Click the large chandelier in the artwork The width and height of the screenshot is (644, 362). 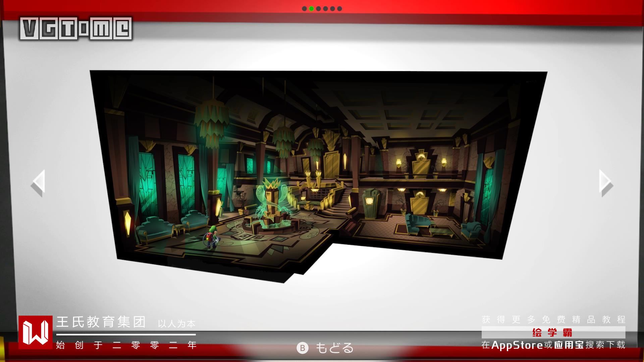212,121
